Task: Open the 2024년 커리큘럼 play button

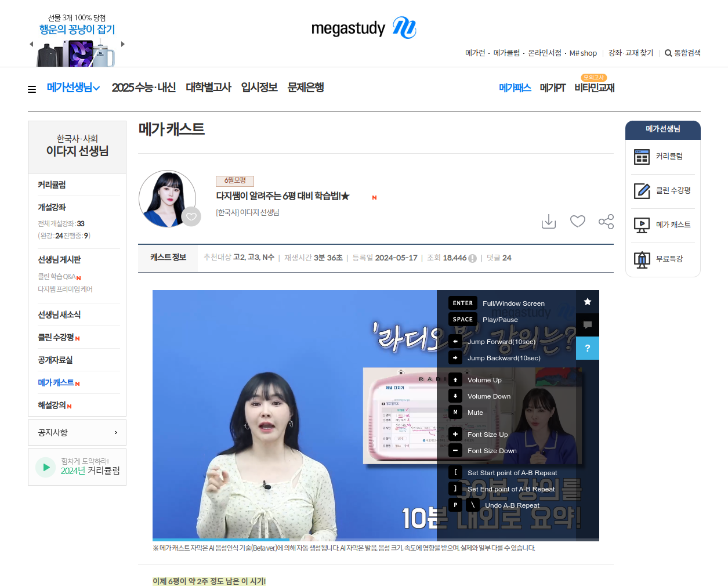Action: click(46, 467)
